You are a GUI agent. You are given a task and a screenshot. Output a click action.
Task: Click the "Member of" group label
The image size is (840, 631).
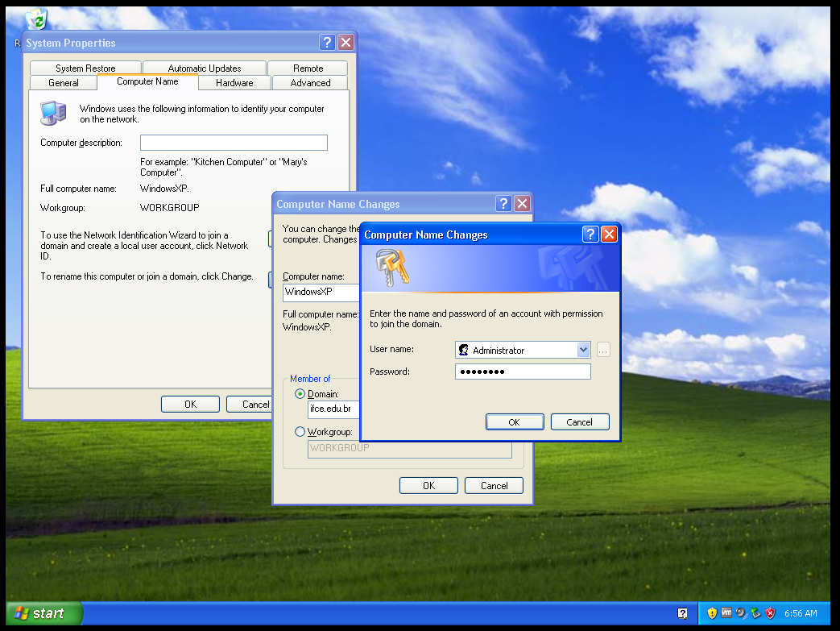point(310,379)
